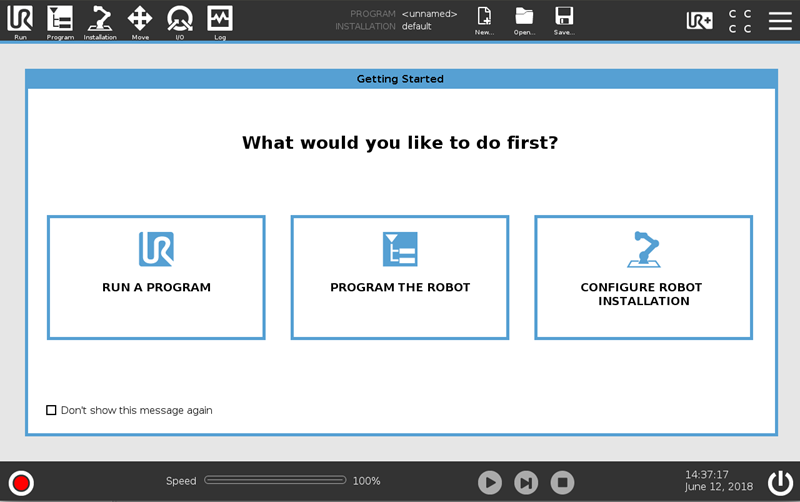Open the Program tab icon
The image size is (800, 502).
[60, 21]
